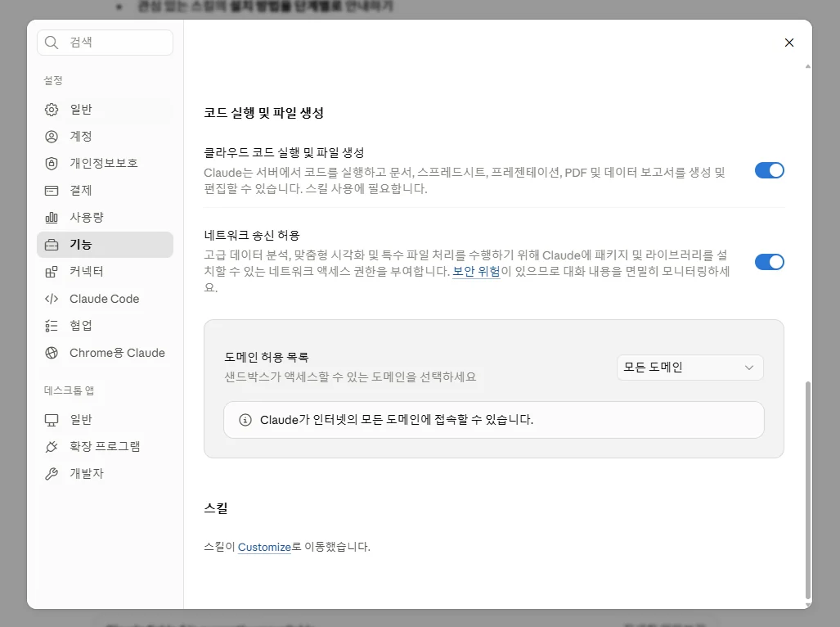The image size is (840, 627).
Task: Click the Chrome globe icon next to Chrome용 Claude
Action: tap(52, 353)
